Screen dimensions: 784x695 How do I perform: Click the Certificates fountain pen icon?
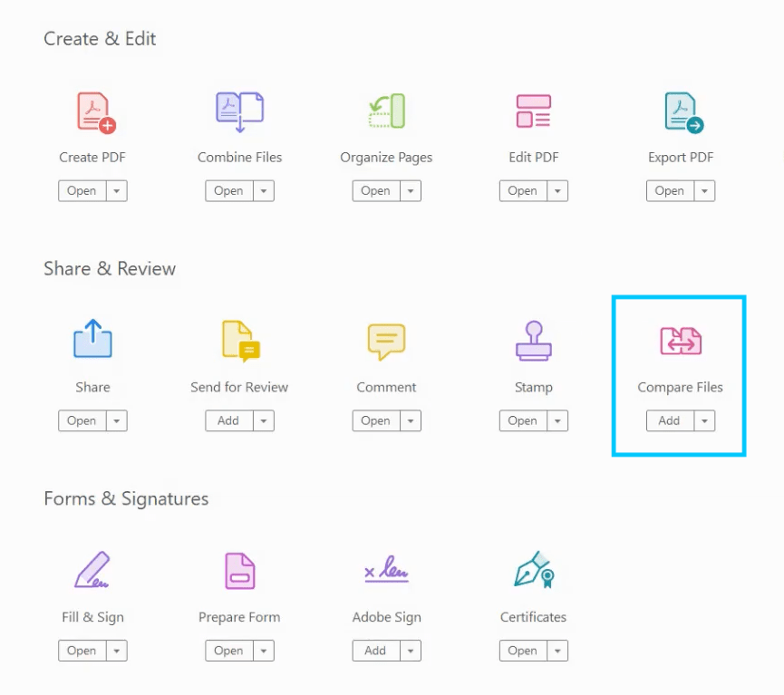point(533,571)
